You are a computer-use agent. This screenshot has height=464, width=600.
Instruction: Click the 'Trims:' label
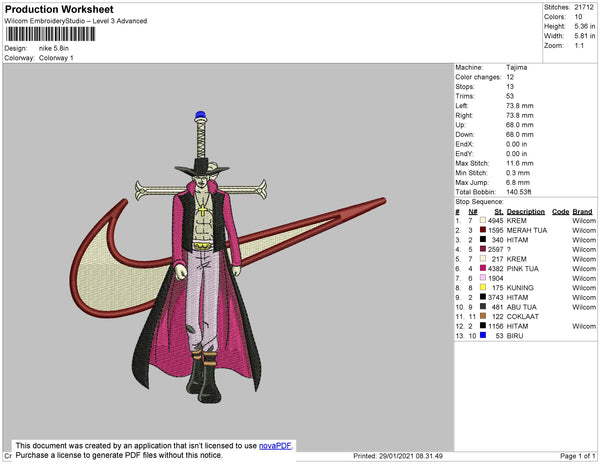click(465, 96)
